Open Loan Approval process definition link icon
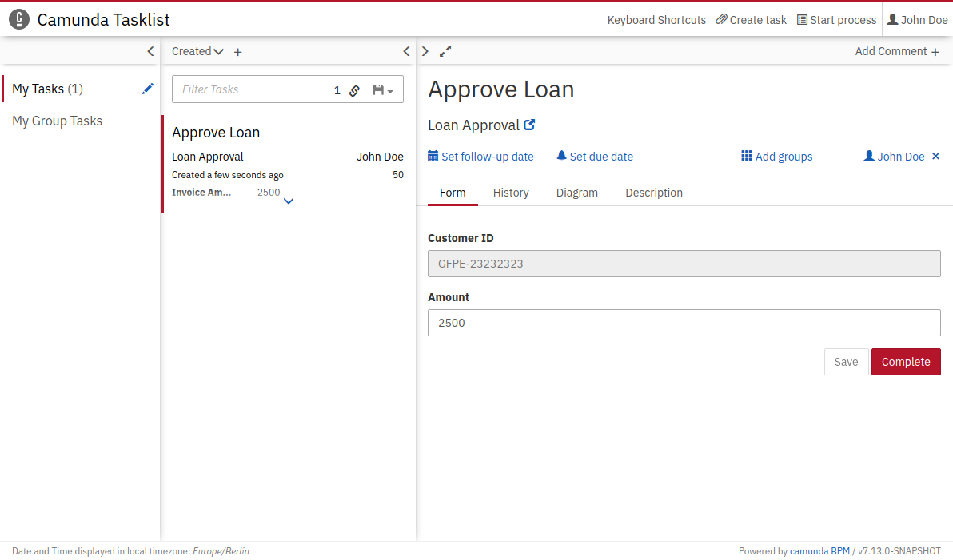953x560 pixels. pos(529,125)
